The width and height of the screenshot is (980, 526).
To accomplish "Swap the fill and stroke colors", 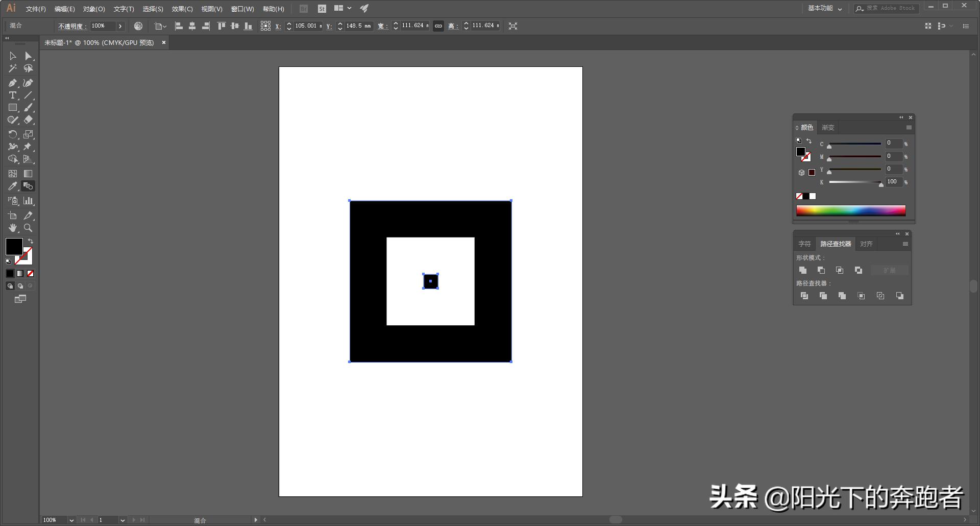I will click(x=30, y=241).
